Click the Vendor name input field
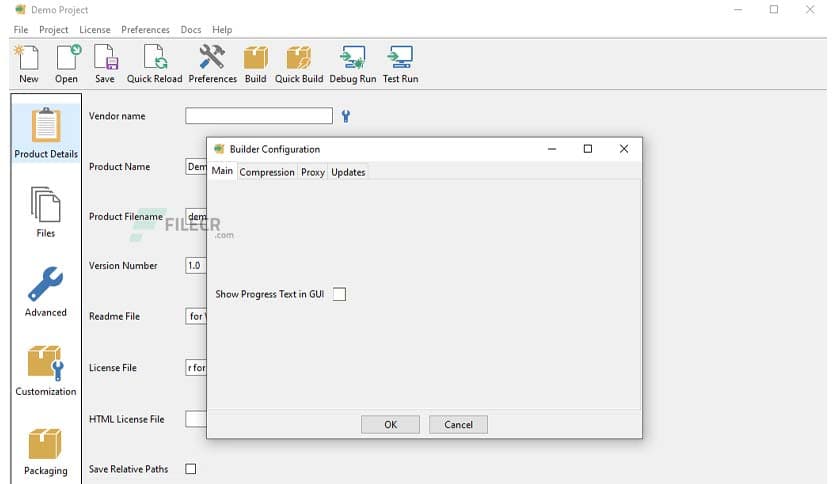 [259, 116]
